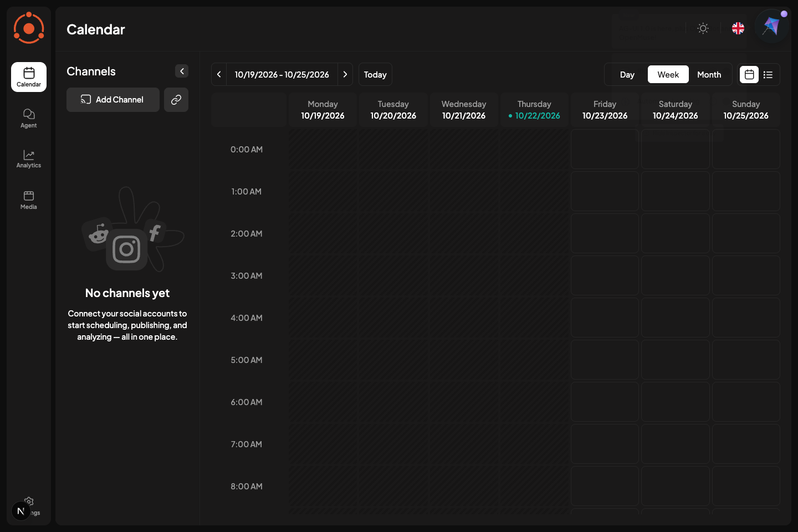Click the Friday 10/23/2026 column header

(605, 110)
